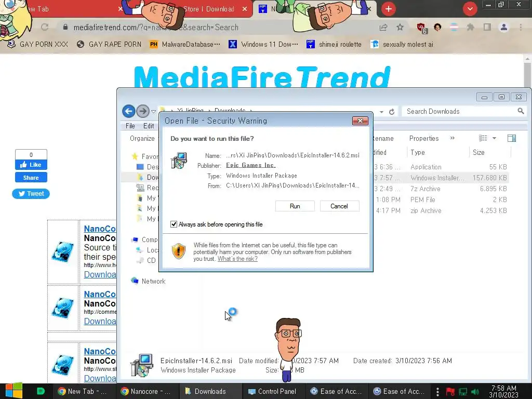Open a new tab with red plus
The height and width of the screenshot is (399, 532).
click(389, 9)
